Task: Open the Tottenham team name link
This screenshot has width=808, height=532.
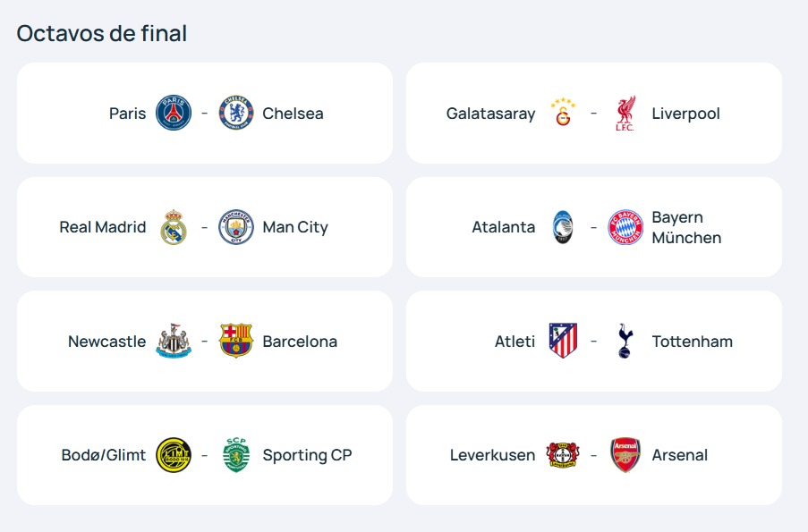Action: pos(692,342)
